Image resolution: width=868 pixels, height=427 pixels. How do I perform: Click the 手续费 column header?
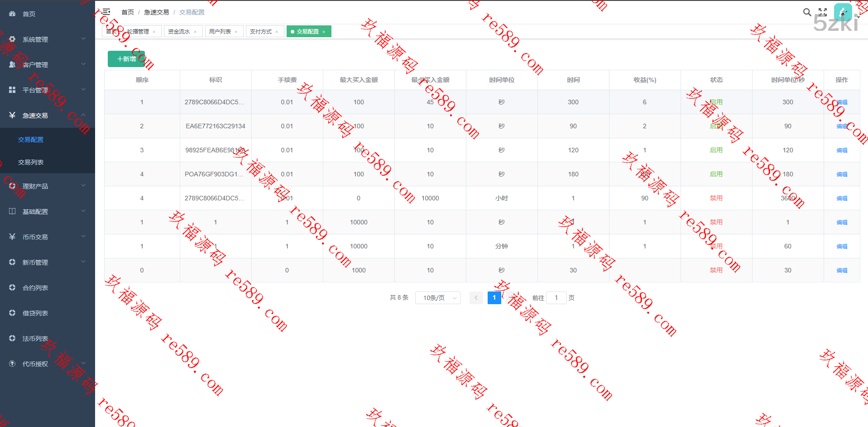(x=287, y=80)
